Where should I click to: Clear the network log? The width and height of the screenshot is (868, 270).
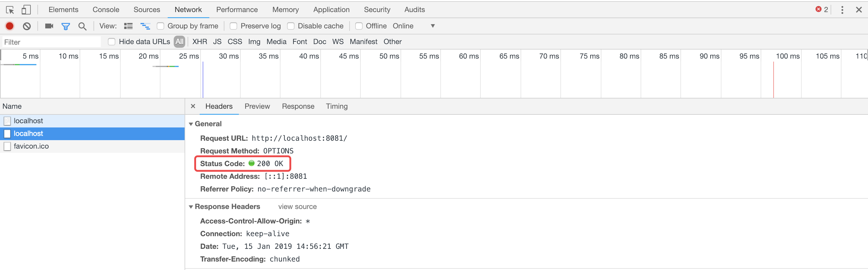[27, 26]
